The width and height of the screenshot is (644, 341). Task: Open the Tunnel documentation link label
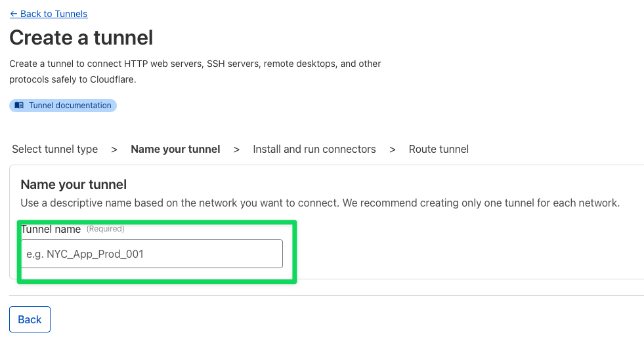(70, 106)
